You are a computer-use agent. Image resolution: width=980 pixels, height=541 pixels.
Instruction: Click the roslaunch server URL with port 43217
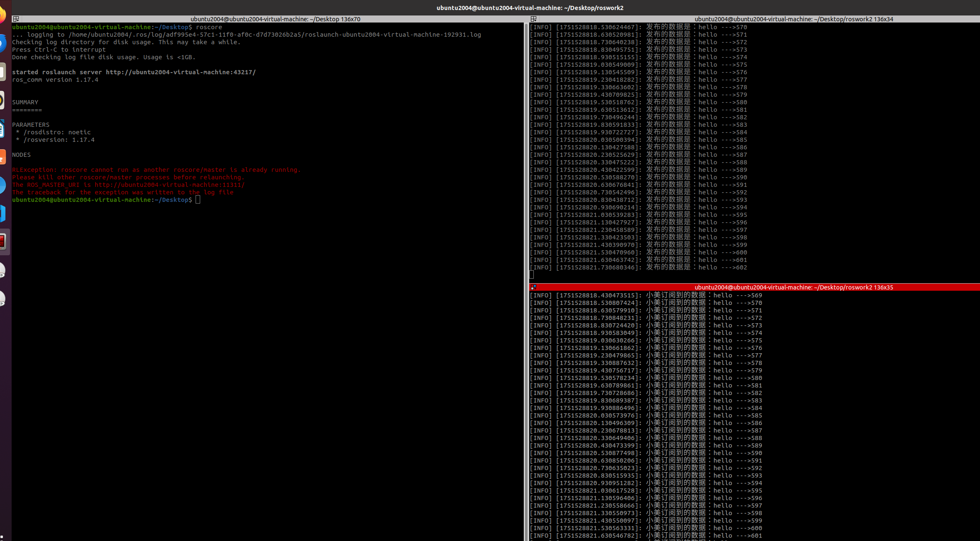pos(181,72)
